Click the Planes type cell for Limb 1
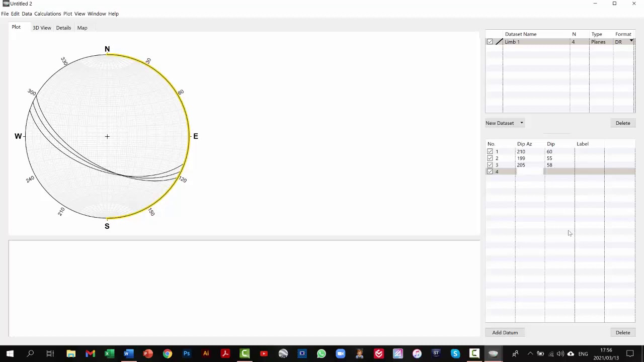Image resolution: width=644 pixels, height=362 pixels. tap(598, 42)
